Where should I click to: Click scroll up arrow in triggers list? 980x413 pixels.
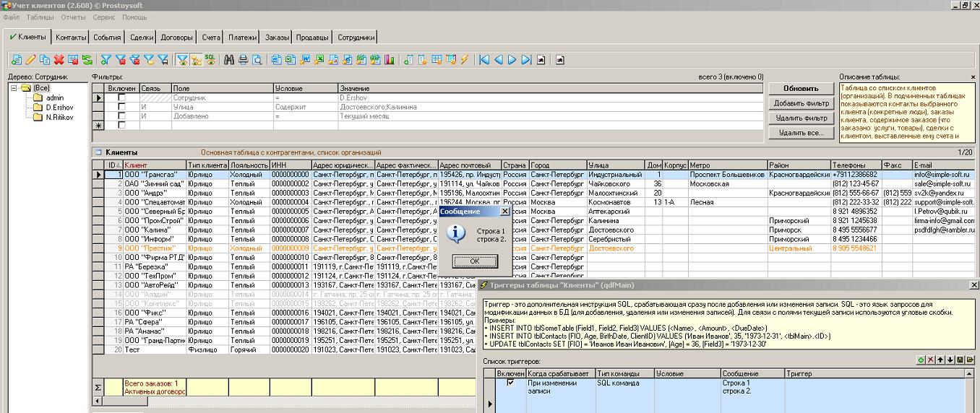point(970,374)
